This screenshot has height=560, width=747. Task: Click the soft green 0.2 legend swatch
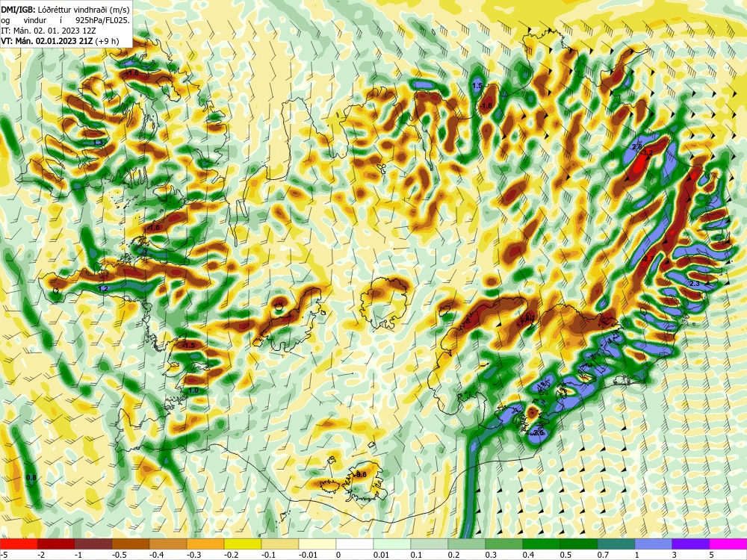coord(467,544)
